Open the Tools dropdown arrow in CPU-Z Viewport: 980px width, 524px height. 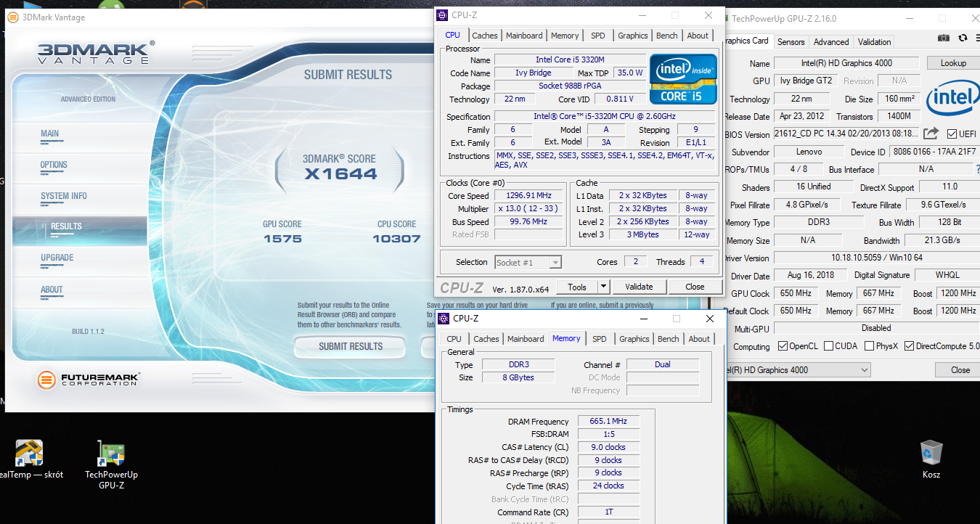click(x=603, y=287)
